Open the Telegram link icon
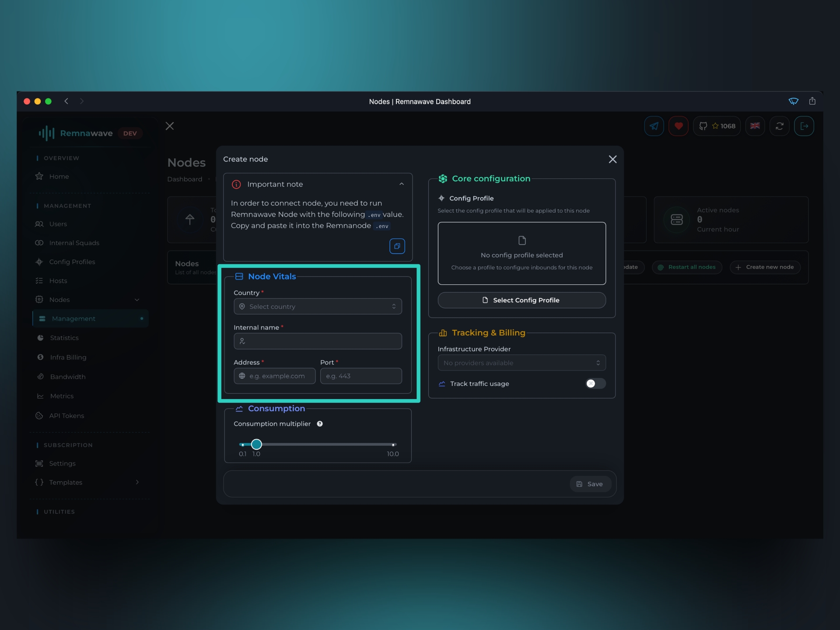Screen dimensions: 840x630 pos(654,126)
